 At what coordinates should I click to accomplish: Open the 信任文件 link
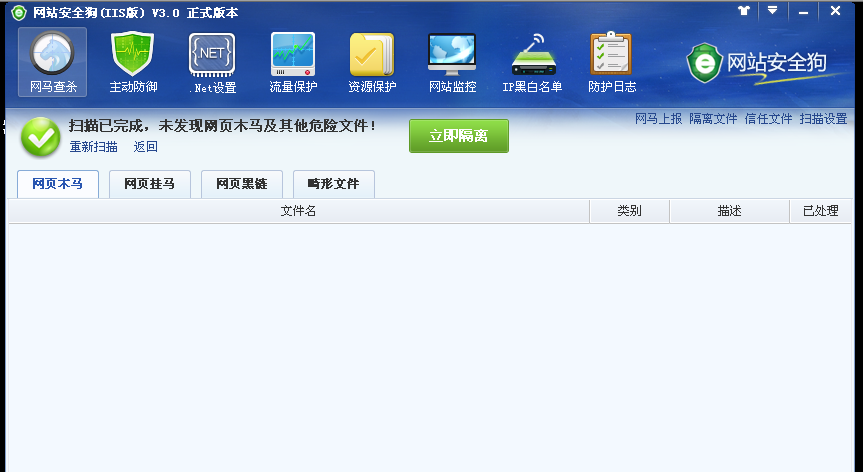click(768, 119)
